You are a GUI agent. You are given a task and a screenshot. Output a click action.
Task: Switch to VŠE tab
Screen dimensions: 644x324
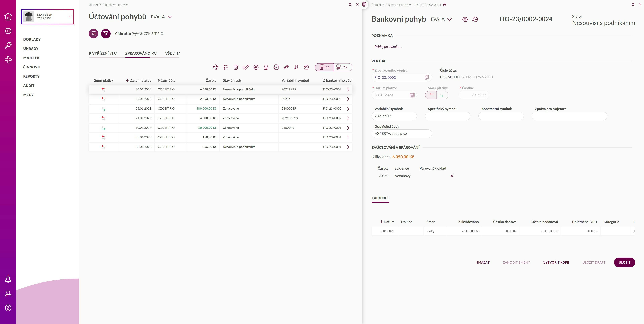tap(172, 53)
